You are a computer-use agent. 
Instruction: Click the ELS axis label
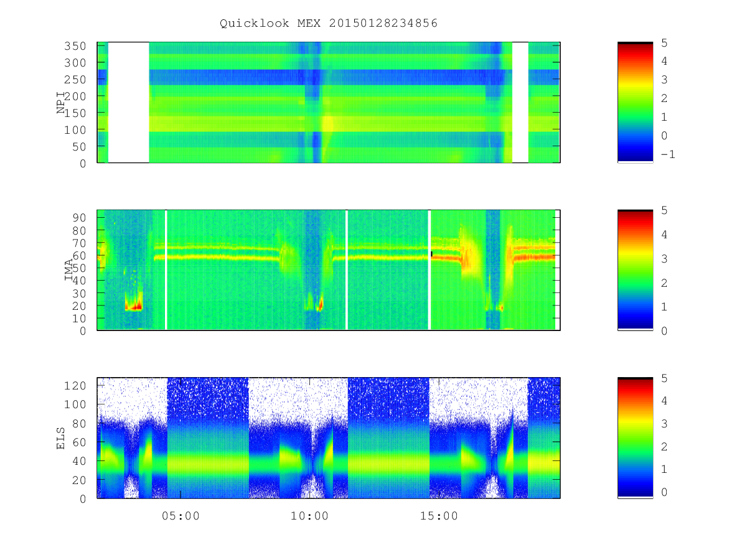61,438
